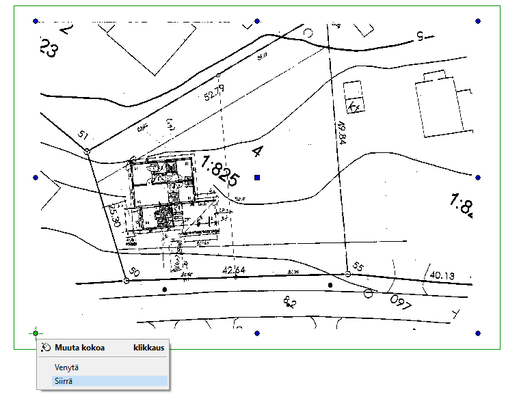Click the 1:825 parcel label

click(x=221, y=171)
